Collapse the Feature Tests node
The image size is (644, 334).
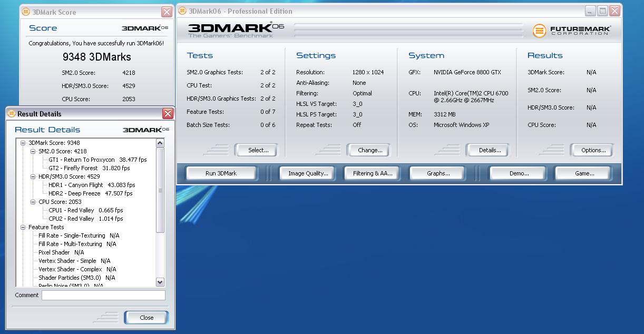click(x=23, y=227)
